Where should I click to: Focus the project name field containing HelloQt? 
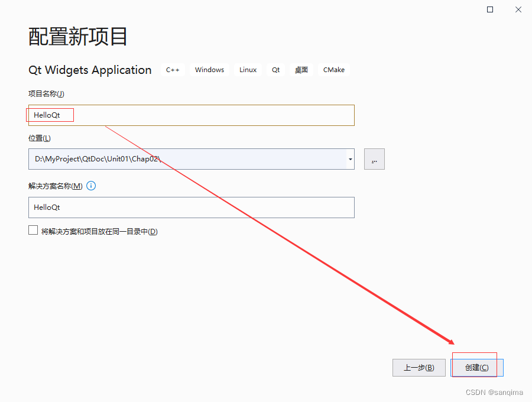tap(192, 115)
